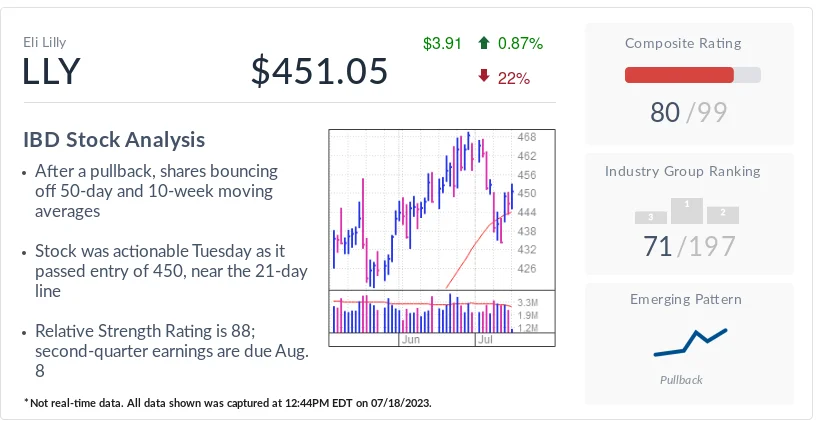This screenshot has width=816, height=430.
Task: Click the $3.91 price change value
Action: tap(442, 44)
